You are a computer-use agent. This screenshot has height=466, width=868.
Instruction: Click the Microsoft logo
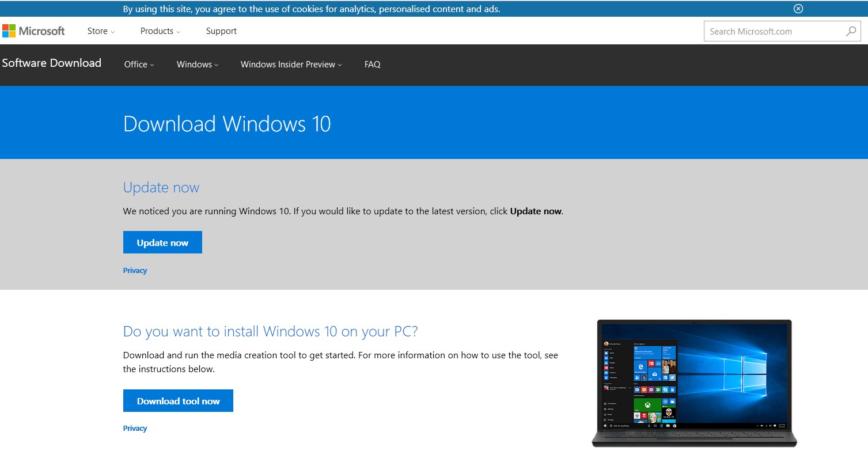(33, 31)
